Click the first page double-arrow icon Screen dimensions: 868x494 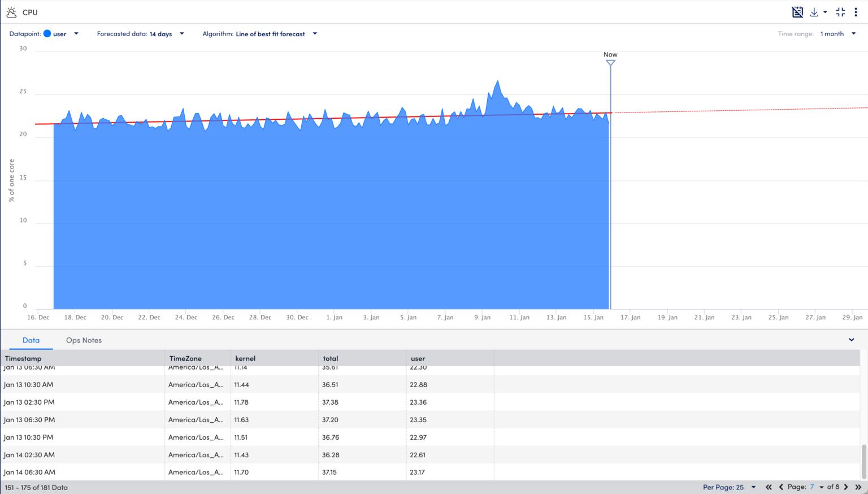click(x=769, y=487)
